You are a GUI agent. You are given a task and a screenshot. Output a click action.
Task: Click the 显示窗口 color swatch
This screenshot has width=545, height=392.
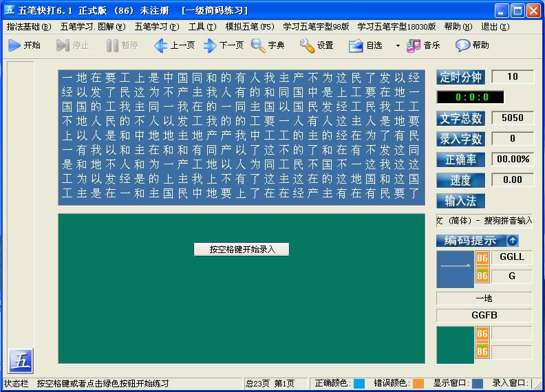pos(478,383)
